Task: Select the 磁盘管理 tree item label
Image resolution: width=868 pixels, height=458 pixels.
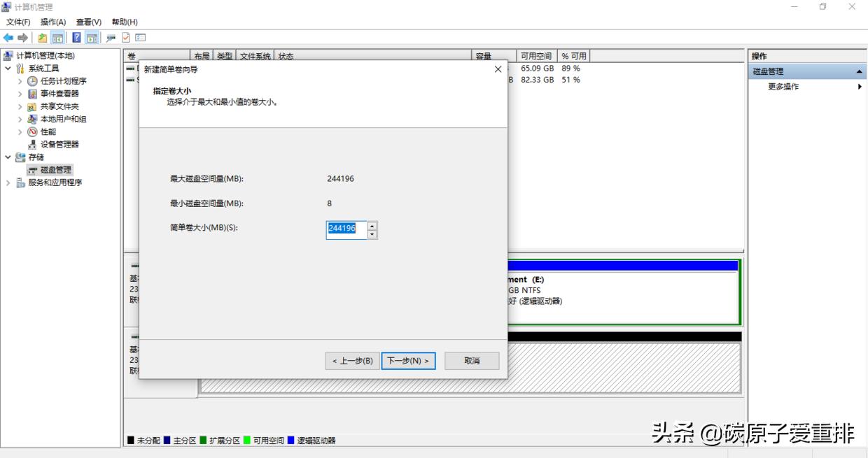Action: [x=56, y=170]
